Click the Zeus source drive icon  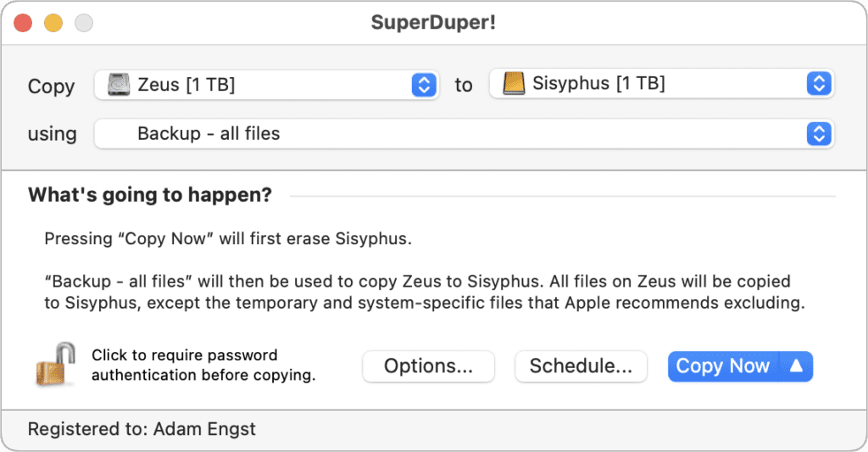coord(118,85)
